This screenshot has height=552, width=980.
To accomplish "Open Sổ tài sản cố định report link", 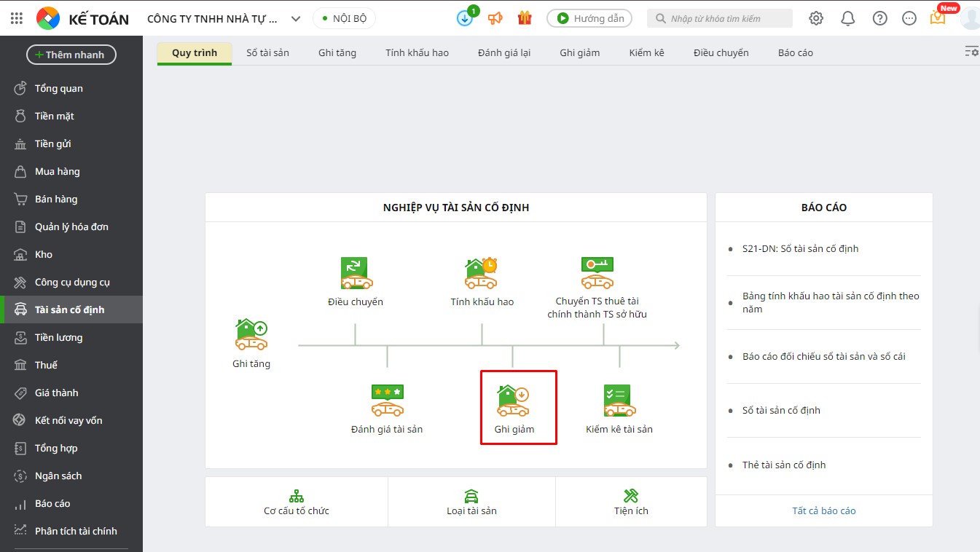I will [781, 410].
